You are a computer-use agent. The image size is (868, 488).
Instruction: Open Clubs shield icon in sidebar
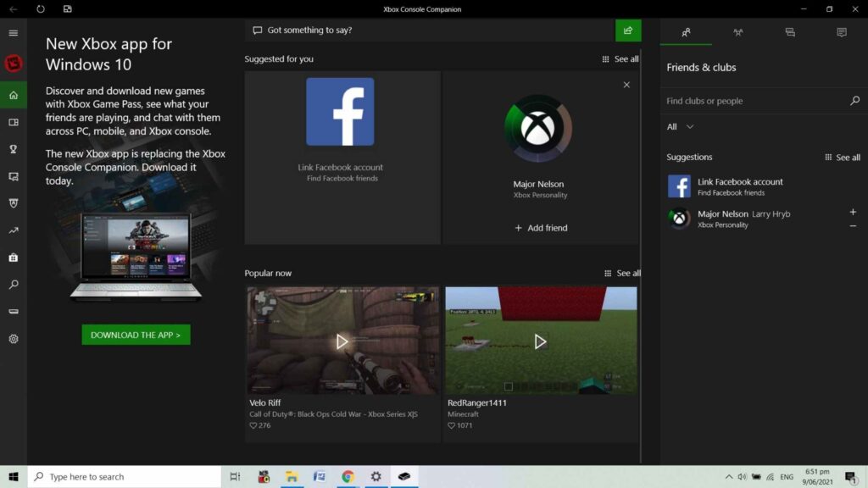coord(14,203)
